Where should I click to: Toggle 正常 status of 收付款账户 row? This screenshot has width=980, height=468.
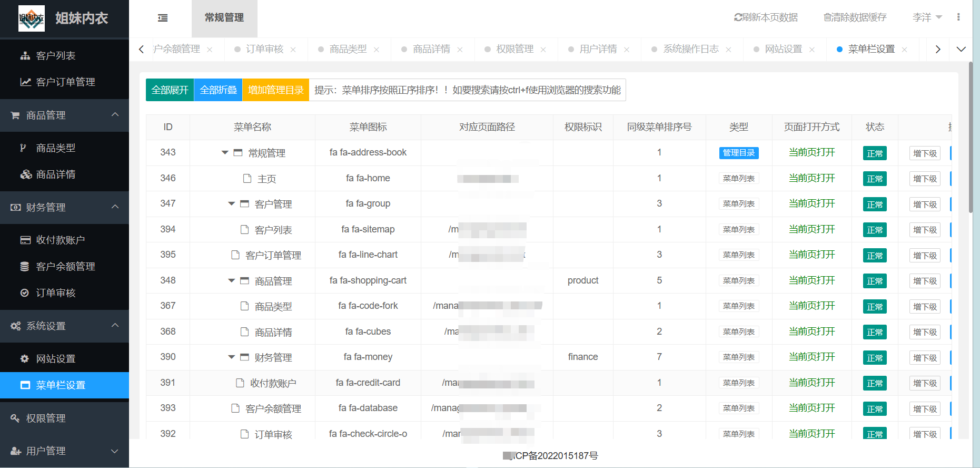pyautogui.click(x=875, y=383)
